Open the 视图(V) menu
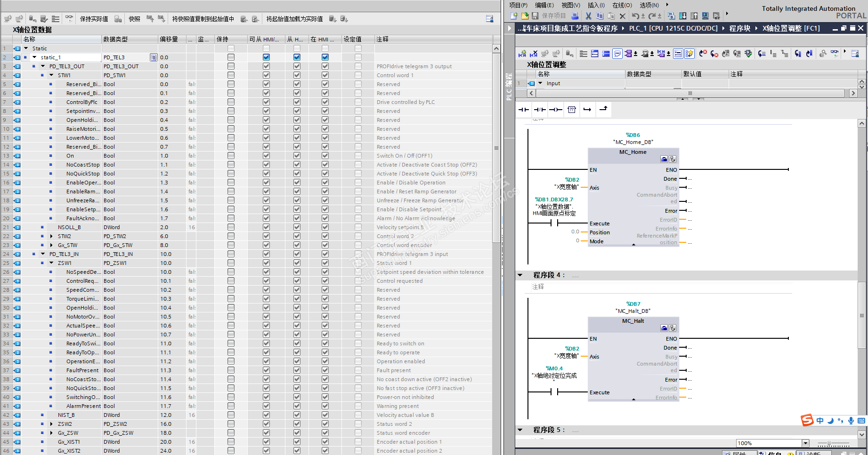The width and height of the screenshot is (868, 455). [571, 5]
